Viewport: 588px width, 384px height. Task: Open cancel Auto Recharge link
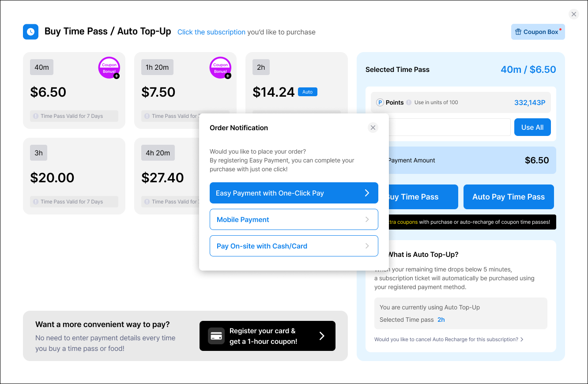(449, 339)
